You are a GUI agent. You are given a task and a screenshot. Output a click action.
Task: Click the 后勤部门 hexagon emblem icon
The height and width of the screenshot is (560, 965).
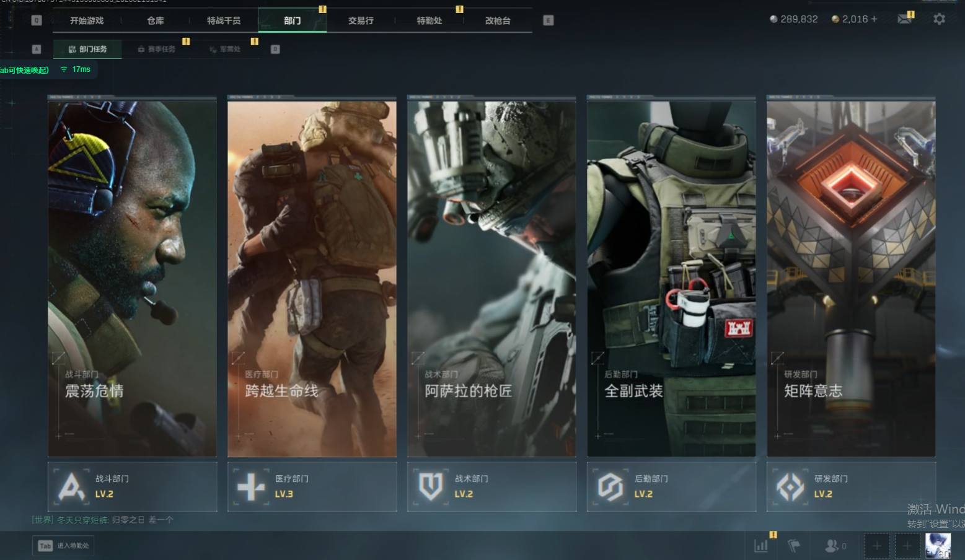(610, 487)
